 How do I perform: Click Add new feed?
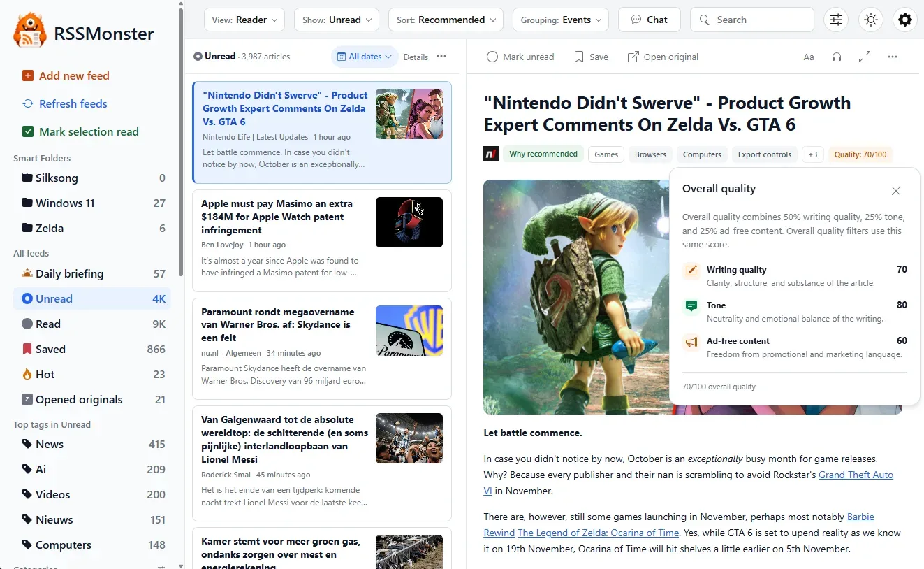[66, 75]
